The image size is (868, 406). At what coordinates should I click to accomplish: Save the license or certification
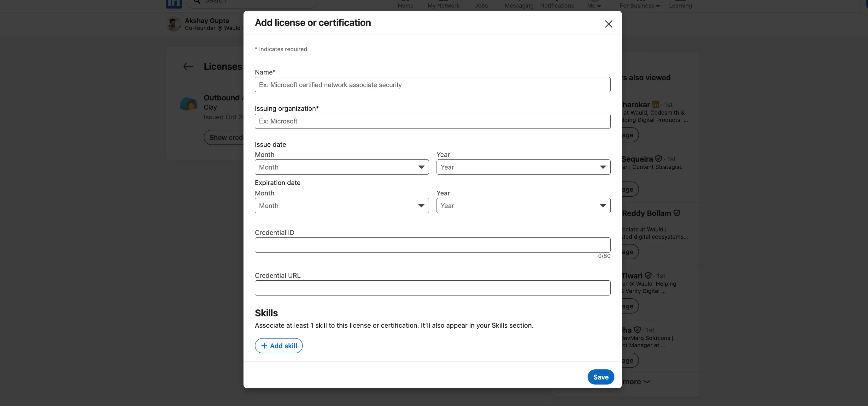pos(601,377)
